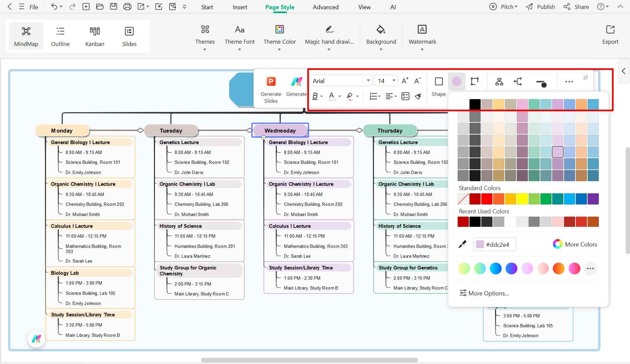Viewport: 630px width, 364px height.
Task: Create new document with plus icon
Action: point(86,7)
